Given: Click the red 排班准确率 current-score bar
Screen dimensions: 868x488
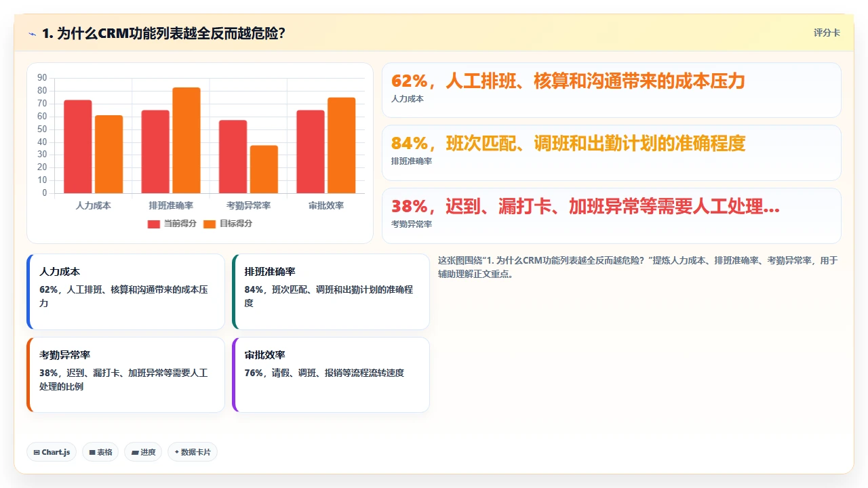Looking at the screenshot, I should click(155, 152).
